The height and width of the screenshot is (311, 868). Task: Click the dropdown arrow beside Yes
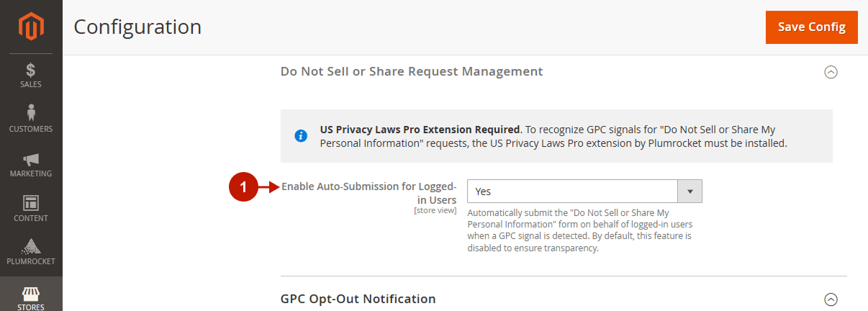(690, 191)
